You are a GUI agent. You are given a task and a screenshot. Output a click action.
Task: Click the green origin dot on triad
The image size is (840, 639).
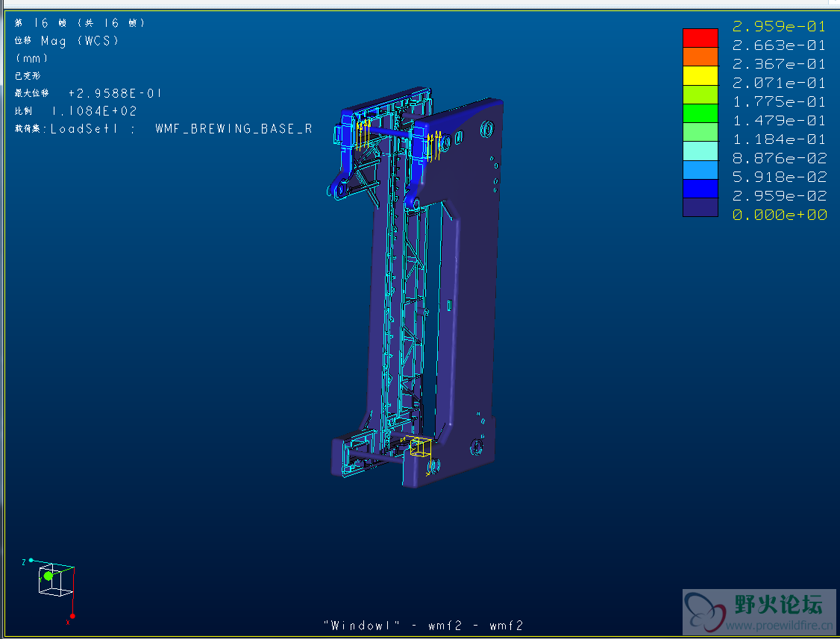tap(48, 576)
